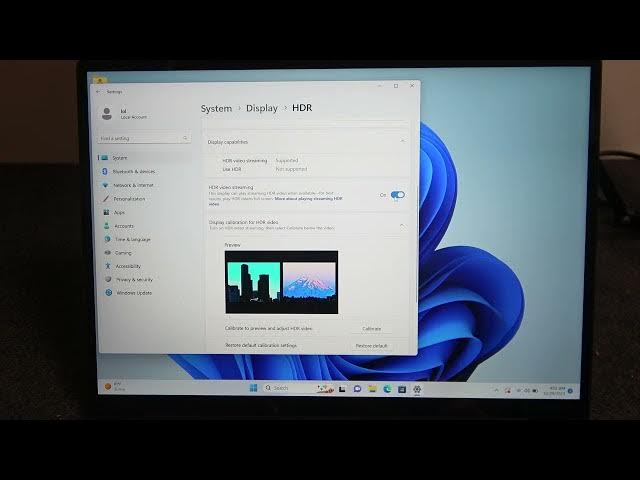
Task: Open the Apps settings icon
Action: pyautogui.click(x=106, y=212)
